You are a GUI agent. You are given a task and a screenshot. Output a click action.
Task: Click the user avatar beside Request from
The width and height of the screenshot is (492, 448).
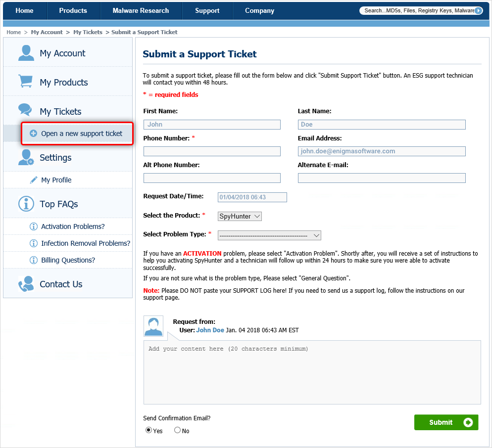pyautogui.click(x=153, y=326)
